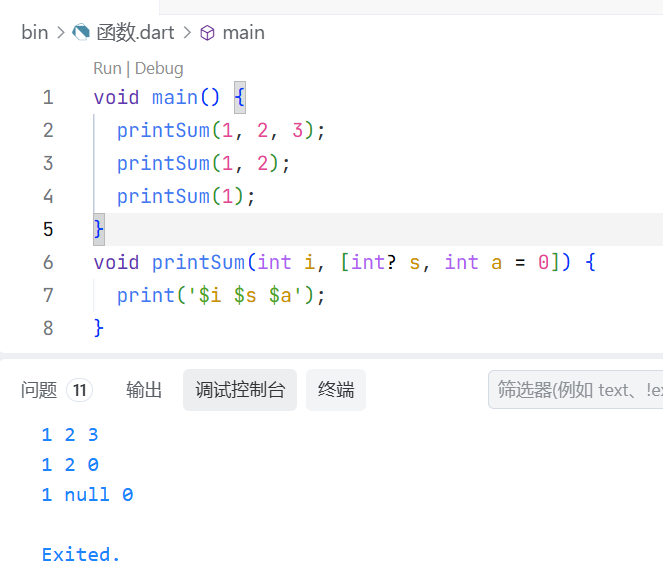Open the 函数.dart breadcrumb item
The image size is (663, 582).
click(x=135, y=33)
